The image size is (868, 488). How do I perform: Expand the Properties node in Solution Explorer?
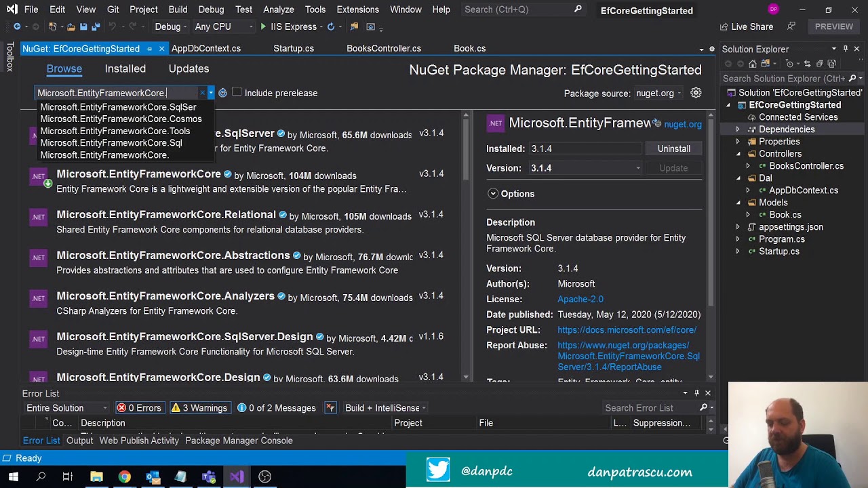coord(738,142)
